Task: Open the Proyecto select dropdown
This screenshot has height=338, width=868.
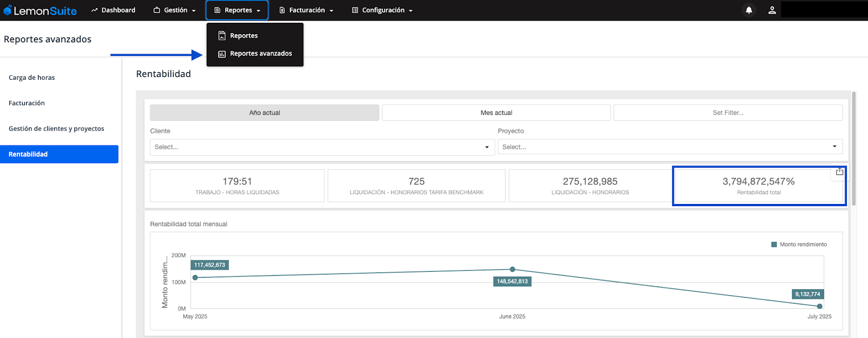Action: (671, 147)
